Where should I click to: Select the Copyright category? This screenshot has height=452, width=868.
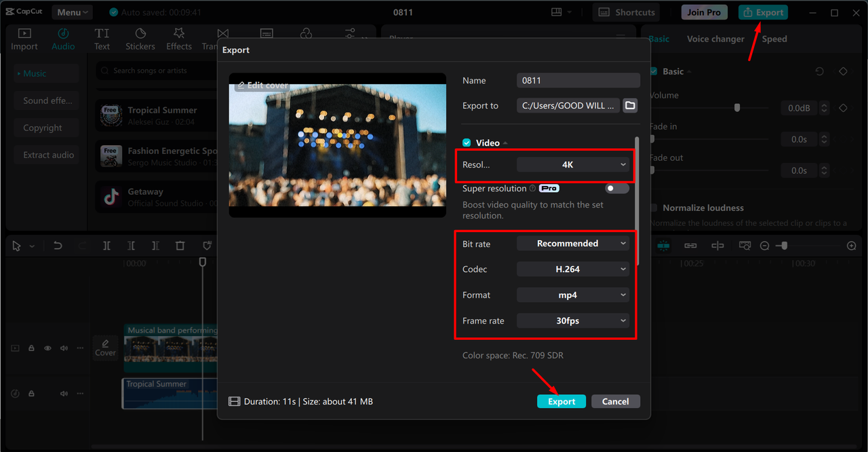coord(46,128)
